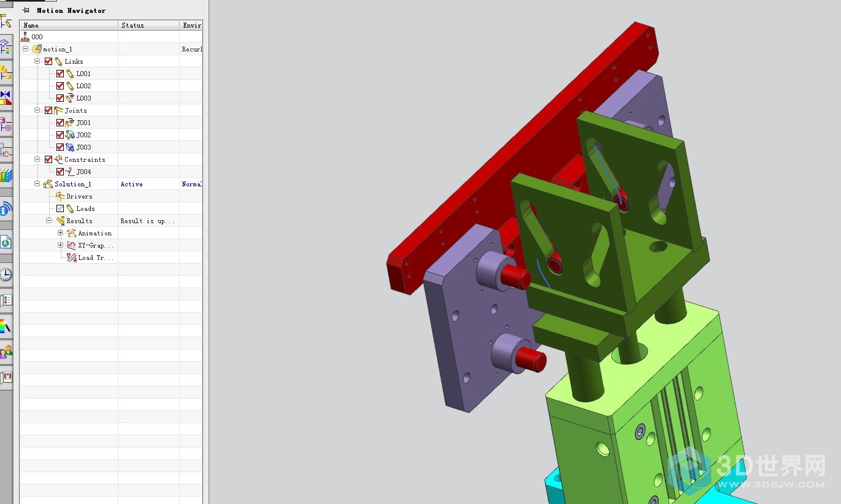Collapse the Constraints tree node
The height and width of the screenshot is (504, 841).
[37, 159]
